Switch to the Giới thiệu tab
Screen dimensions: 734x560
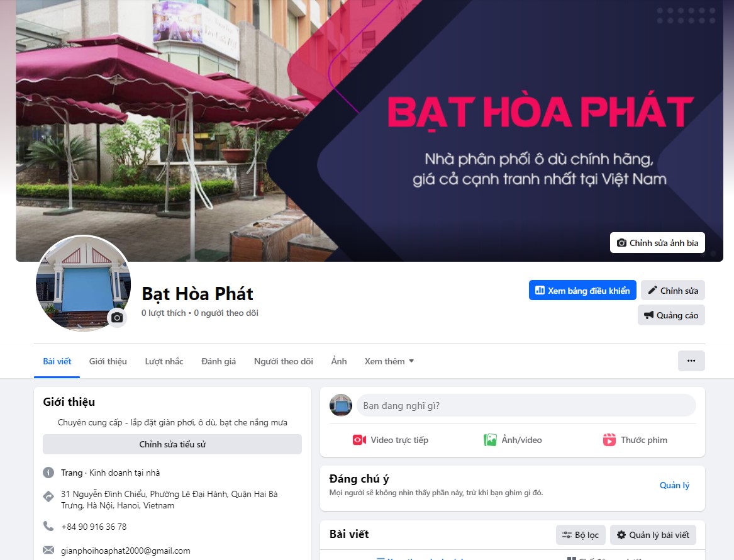coord(108,361)
